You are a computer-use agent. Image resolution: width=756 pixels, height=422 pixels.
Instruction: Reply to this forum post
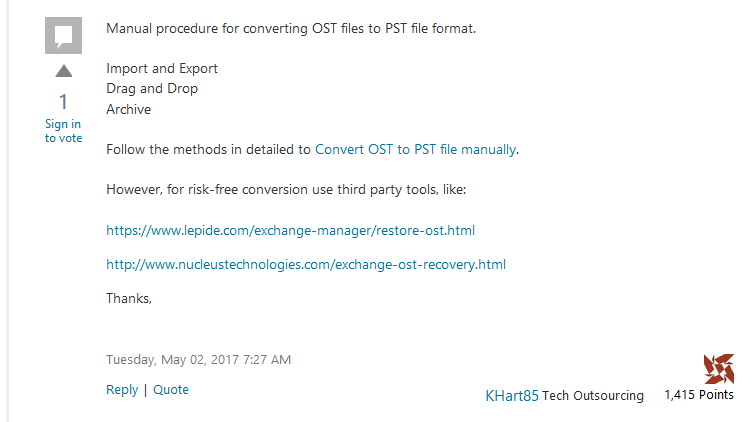pos(122,389)
